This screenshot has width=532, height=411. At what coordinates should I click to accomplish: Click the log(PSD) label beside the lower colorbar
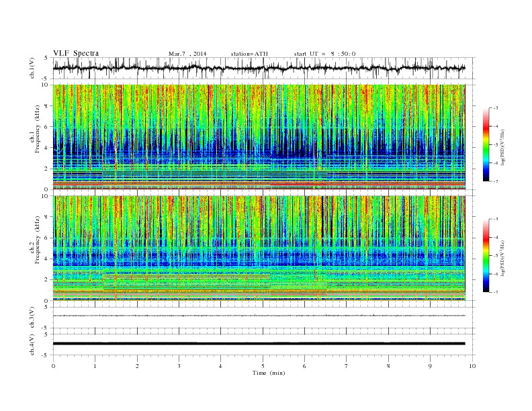pyautogui.click(x=502, y=259)
